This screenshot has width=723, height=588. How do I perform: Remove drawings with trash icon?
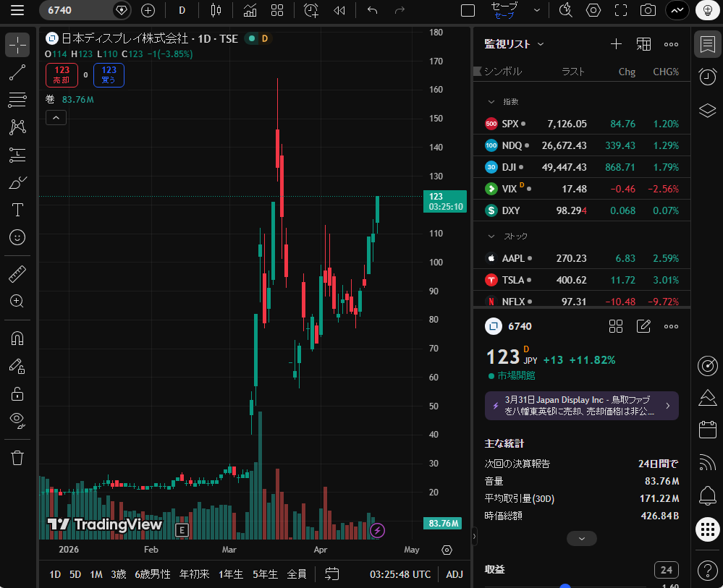[x=17, y=458]
